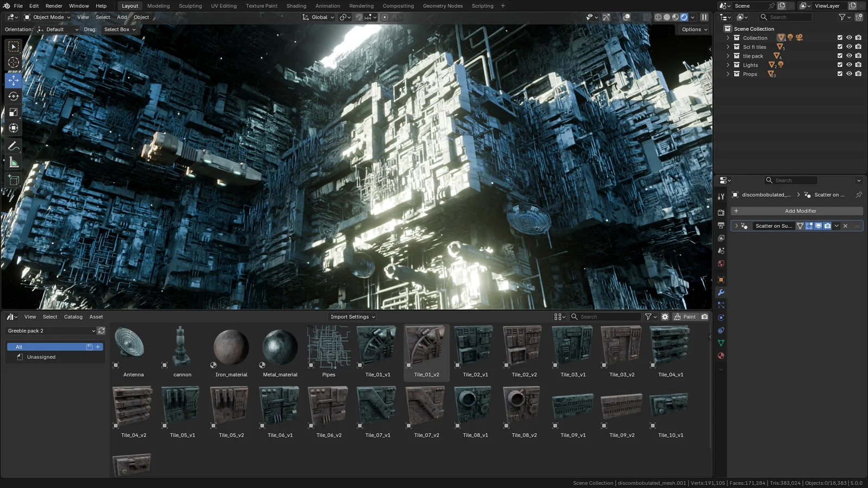The height and width of the screenshot is (488, 868).
Task: Select the Measure tool
Action: coord(13,162)
